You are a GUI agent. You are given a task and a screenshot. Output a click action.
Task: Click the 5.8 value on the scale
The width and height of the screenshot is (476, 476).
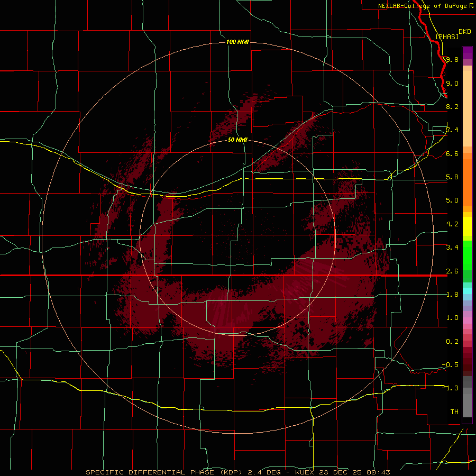point(452,177)
